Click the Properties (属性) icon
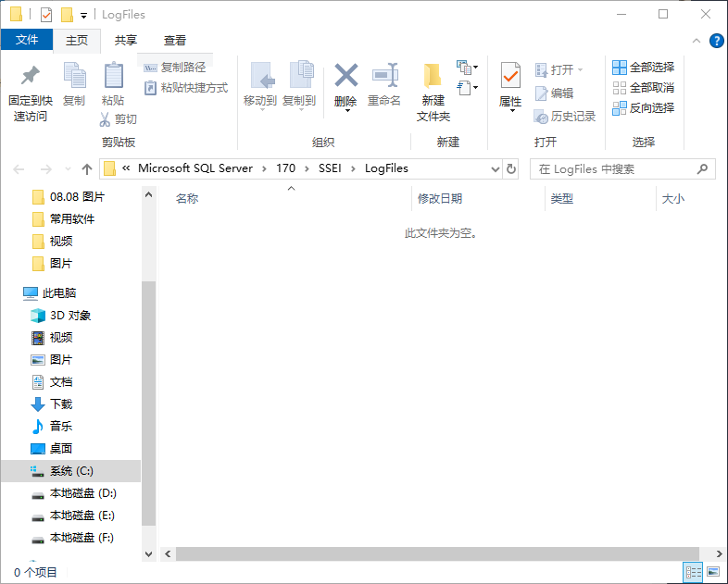 pos(510,75)
